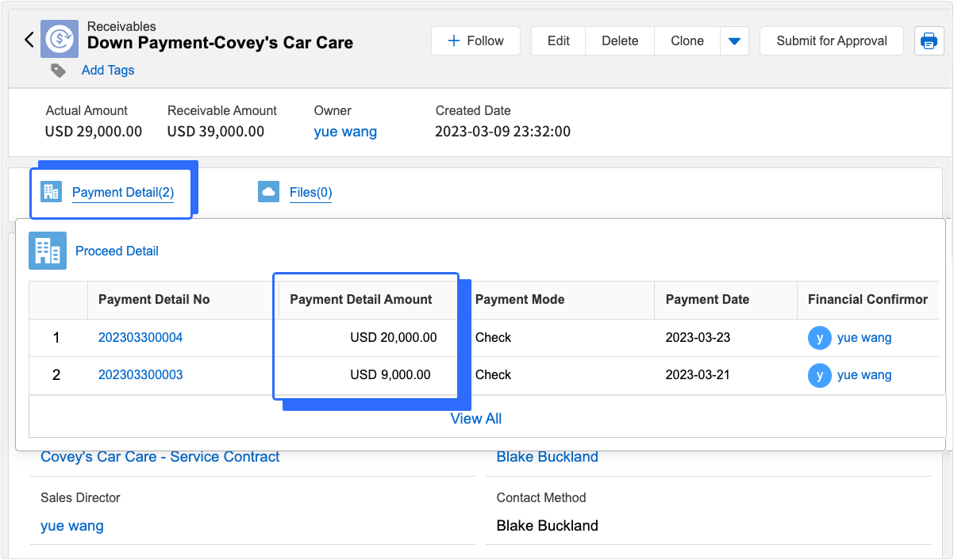The image size is (954, 560).
Task: Expand the dropdown arrow next to Clone
Action: click(734, 41)
